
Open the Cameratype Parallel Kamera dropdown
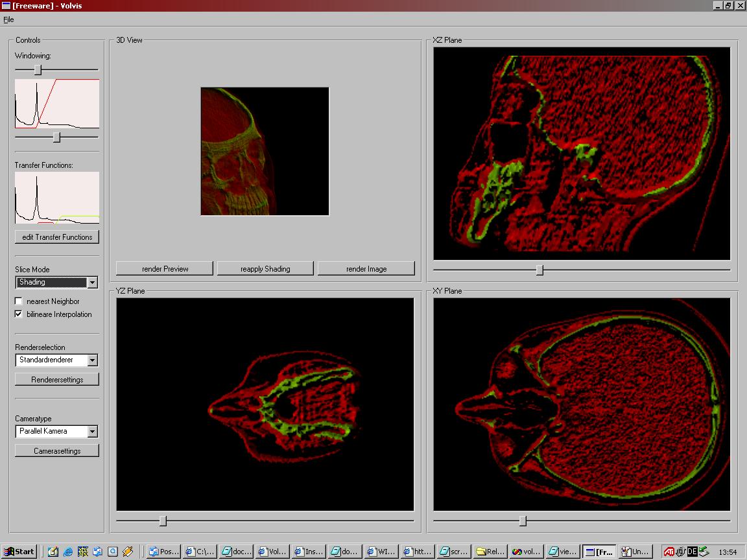(x=92, y=432)
